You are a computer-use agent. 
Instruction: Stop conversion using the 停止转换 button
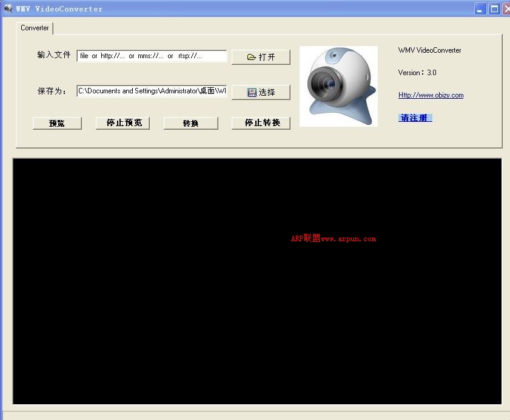tap(261, 122)
